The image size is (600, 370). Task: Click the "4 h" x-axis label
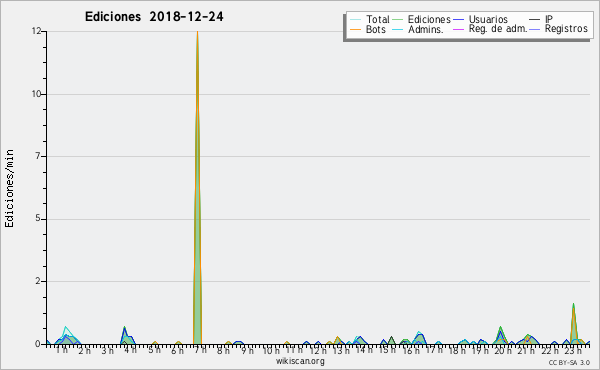130,350
